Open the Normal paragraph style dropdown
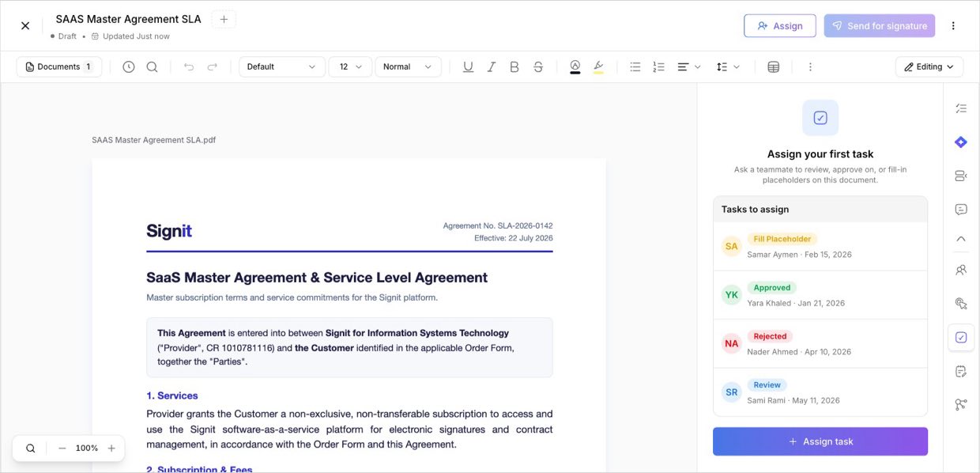Image resolution: width=980 pixels, height=473 pixels. point(408,67)
